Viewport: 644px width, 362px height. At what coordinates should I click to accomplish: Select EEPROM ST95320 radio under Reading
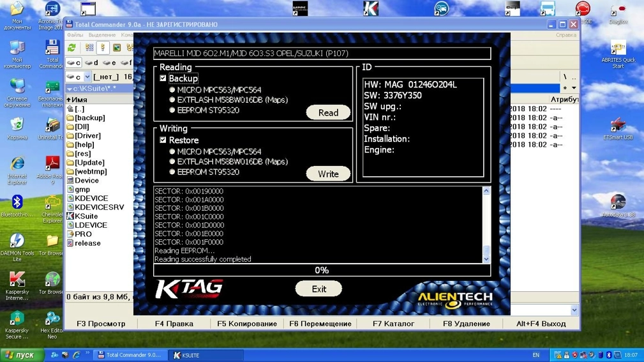pyautogui.click(x=172, y=110)
